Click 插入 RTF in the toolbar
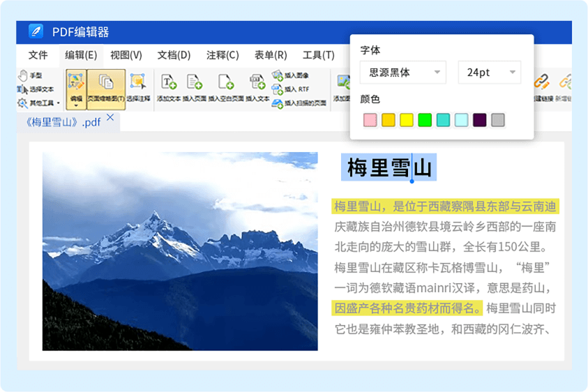This screenshot has width=588, height=392. pos(290,89)
